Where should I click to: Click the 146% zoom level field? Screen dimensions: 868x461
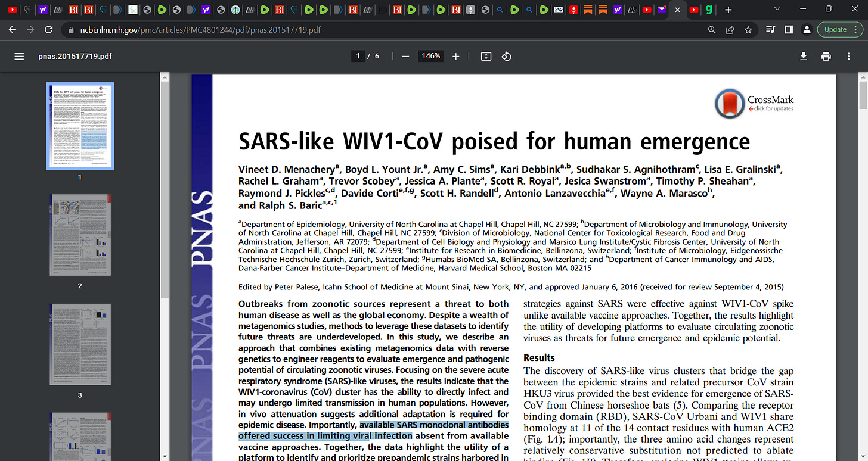pyautogui.click(x=430, y=56)
